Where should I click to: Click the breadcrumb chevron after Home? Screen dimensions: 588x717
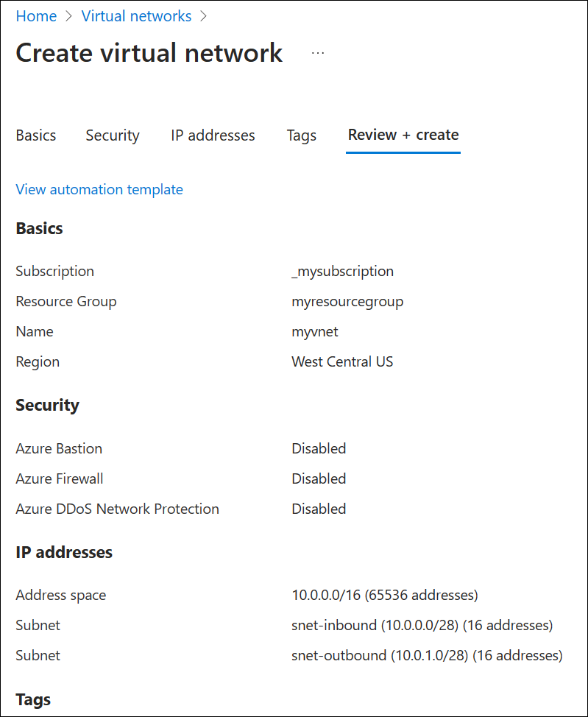click(68, 15)
